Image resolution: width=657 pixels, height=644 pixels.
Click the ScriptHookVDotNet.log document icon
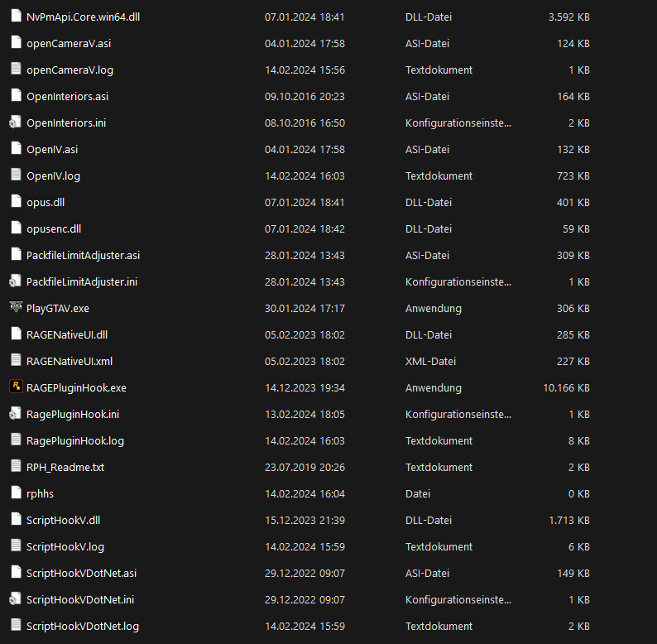[16, 625]
